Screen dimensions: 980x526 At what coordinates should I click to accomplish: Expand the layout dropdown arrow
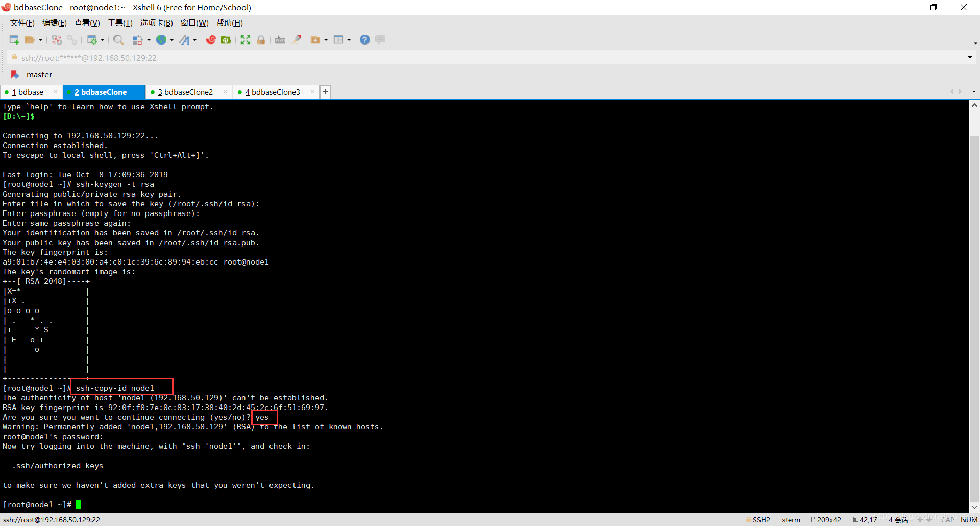349,40
